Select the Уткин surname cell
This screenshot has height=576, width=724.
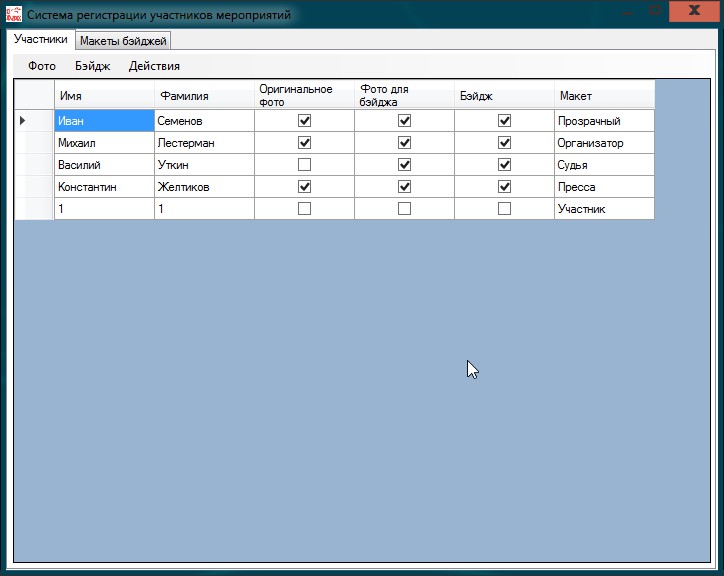205,164
